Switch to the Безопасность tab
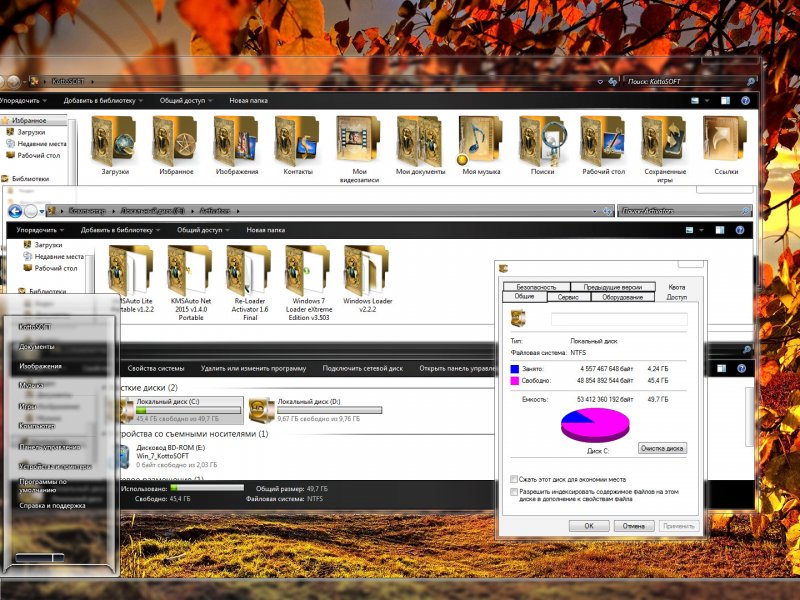The height and width of the screenshot is (600, 800). point(536,287)
